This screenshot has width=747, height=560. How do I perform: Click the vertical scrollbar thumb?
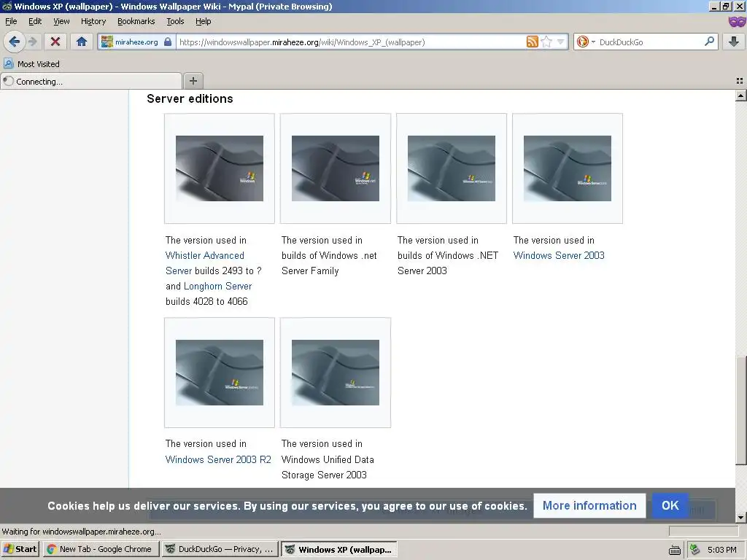[741, 410]
